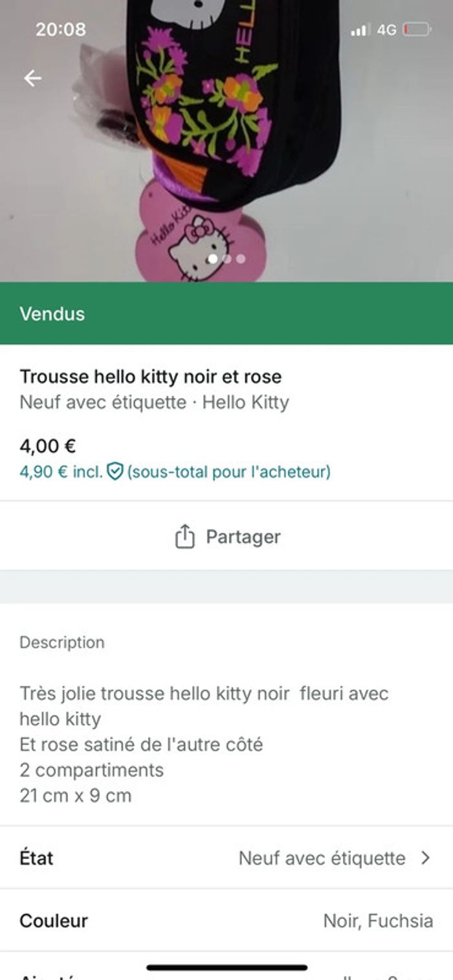453x980 pixels.
Task: Open the Couleur row
Action: coord(226,920)
